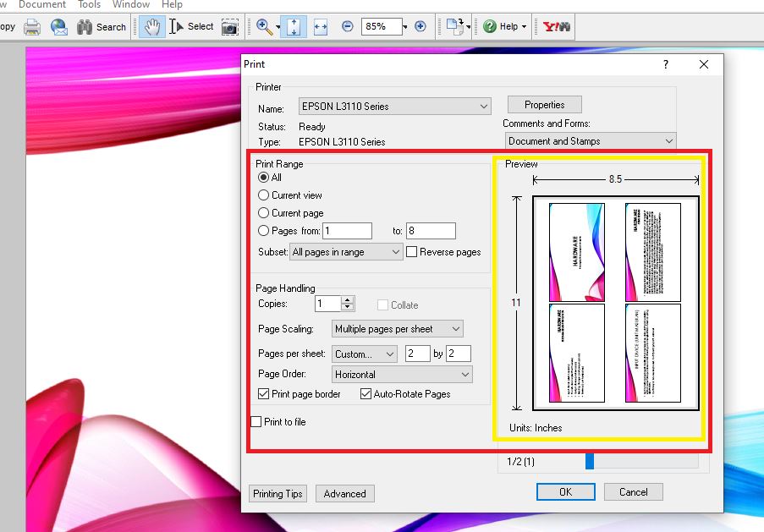Screen dimensions: 764x532
Task: Click the Fit Width toolbar icon
Action: point(320,27)
